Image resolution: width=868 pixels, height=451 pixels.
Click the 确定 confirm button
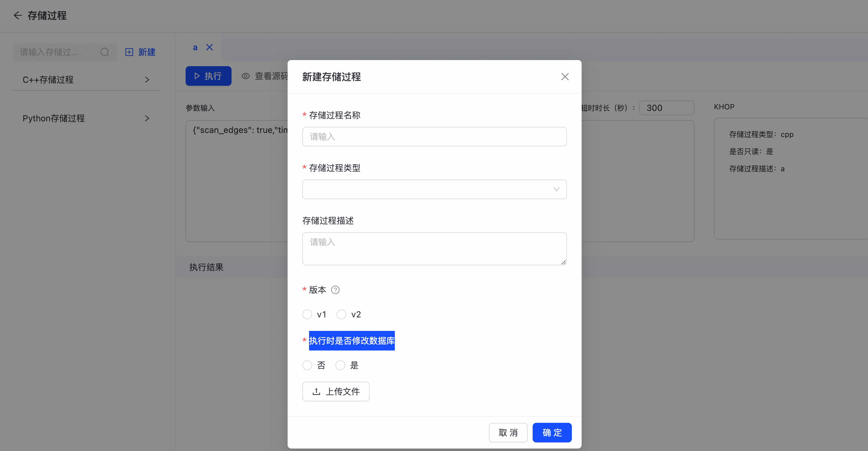click(x=552, y=432)
